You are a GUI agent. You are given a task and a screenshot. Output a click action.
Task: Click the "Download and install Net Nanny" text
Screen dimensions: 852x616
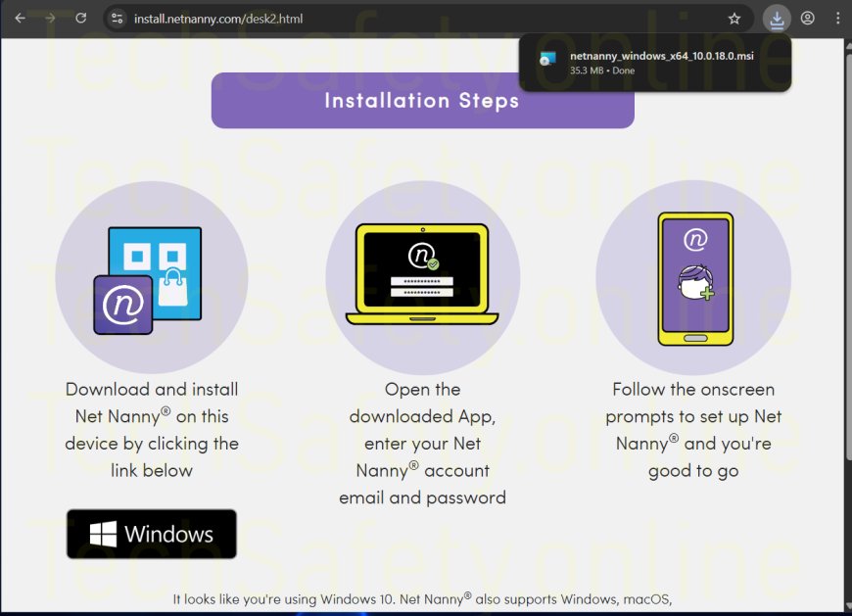coord(152,430)
